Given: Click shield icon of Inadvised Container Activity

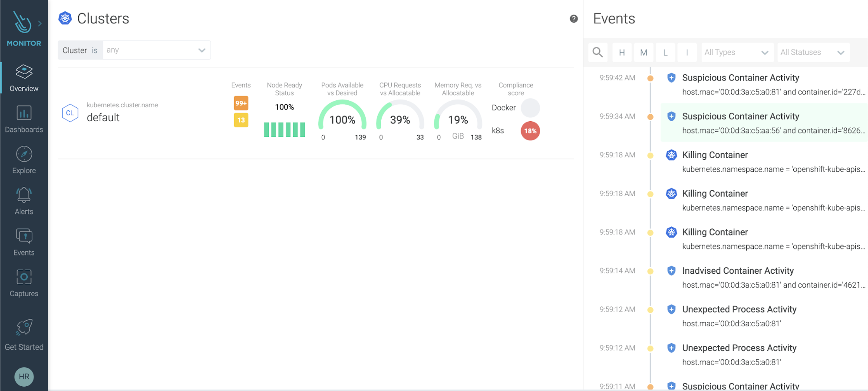Looking at the screenshot, I should pos(671,271).
